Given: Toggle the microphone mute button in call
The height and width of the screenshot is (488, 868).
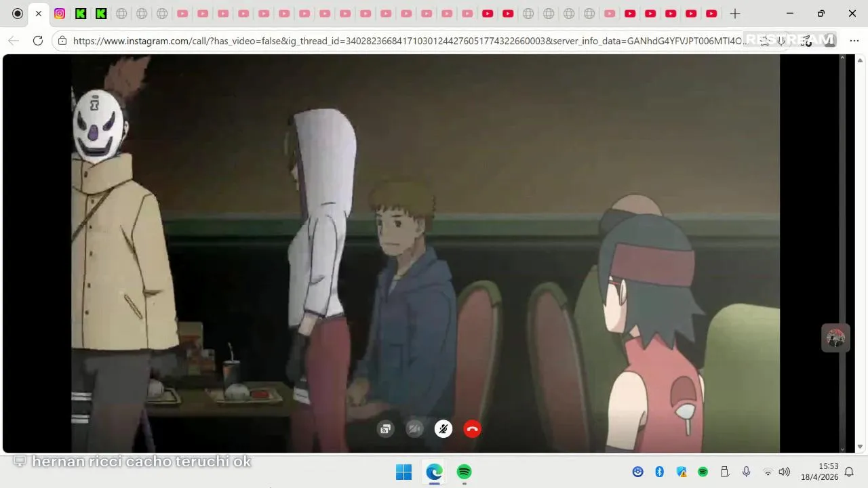Looking at the screenshot, I should point(443,429).
